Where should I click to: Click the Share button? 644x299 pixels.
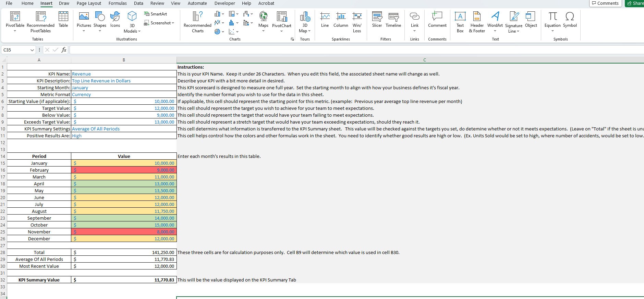pyautogui.click(x=635, y=3)
